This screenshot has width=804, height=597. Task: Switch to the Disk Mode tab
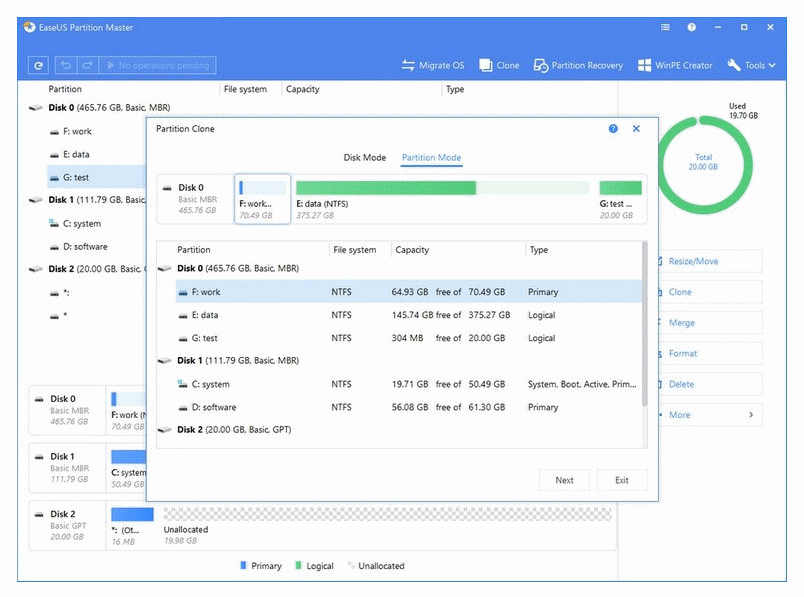point(365,157)
